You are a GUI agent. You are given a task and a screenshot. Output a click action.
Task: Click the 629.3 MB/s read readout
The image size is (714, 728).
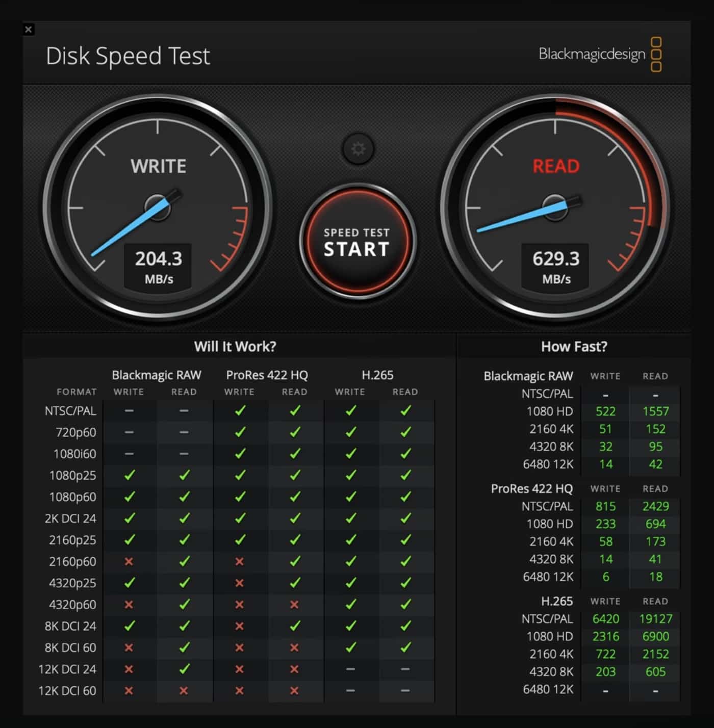556,268
